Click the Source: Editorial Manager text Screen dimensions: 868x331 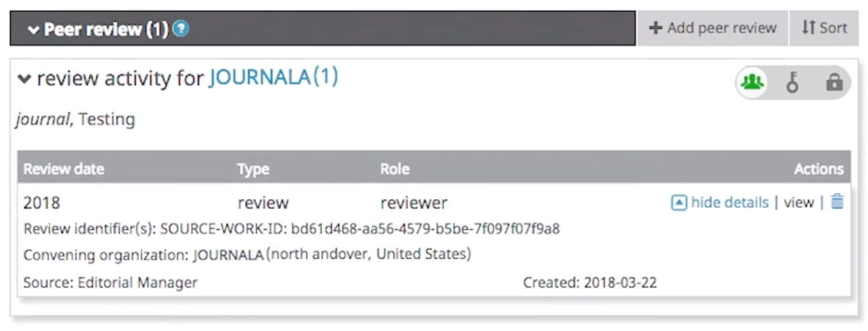pyautogui.click(x=111, y=283)
